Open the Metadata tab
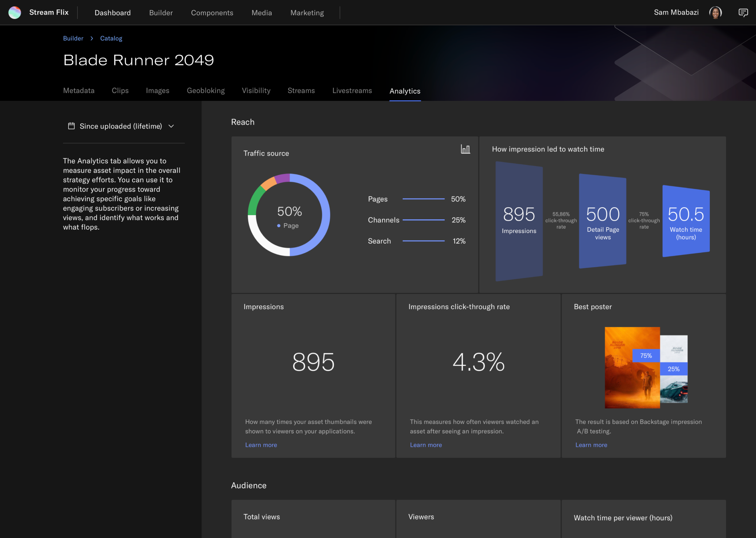Screen dimensions: 756x538 [x=79, y=90]
